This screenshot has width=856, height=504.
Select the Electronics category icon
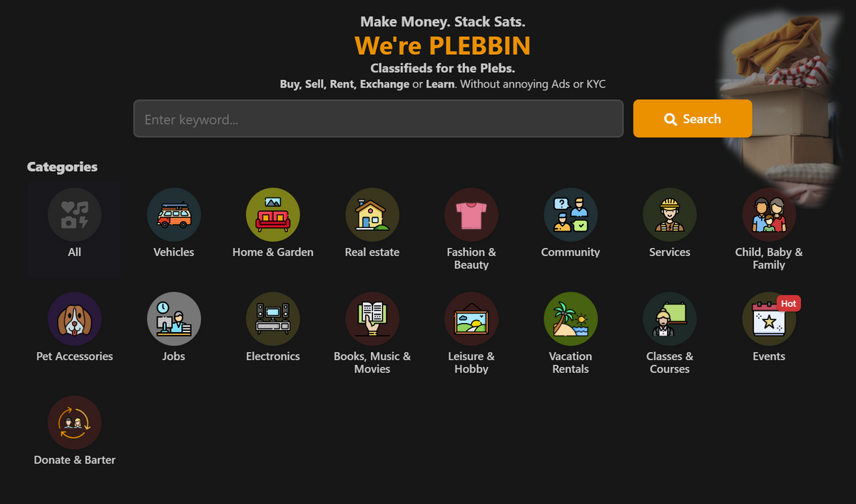(x=272, y=319)
